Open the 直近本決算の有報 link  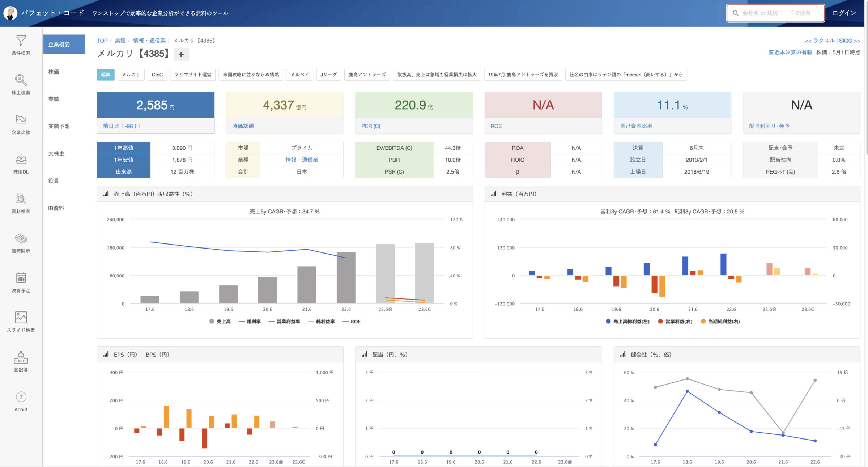pyautogui.click(x=790, y=52)
